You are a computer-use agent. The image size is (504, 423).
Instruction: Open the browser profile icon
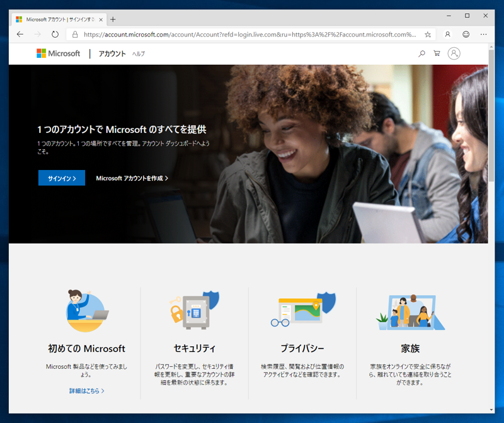coord(447,35)
